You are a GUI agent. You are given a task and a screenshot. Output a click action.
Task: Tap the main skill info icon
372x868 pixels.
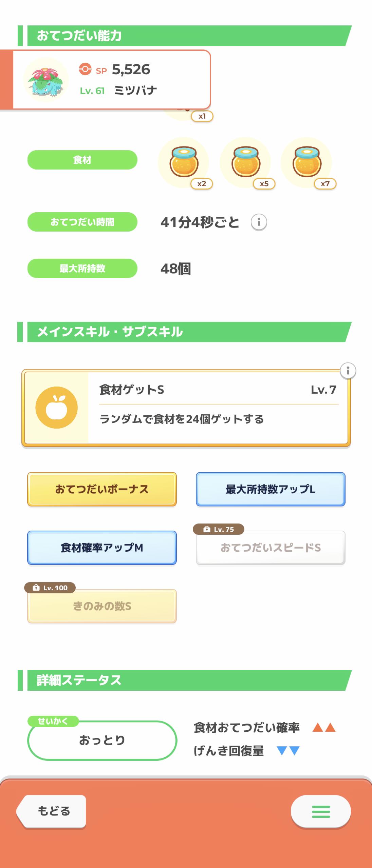pos(348,371)
